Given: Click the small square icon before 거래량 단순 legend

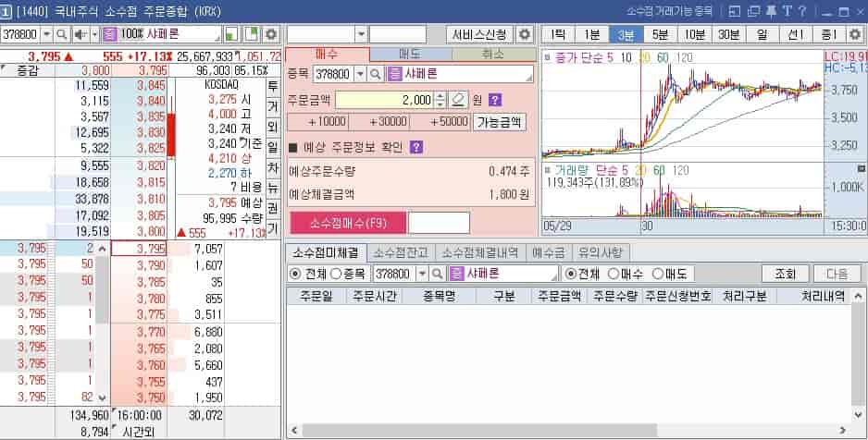Looking at the screenshot, I should coord(548,170).
